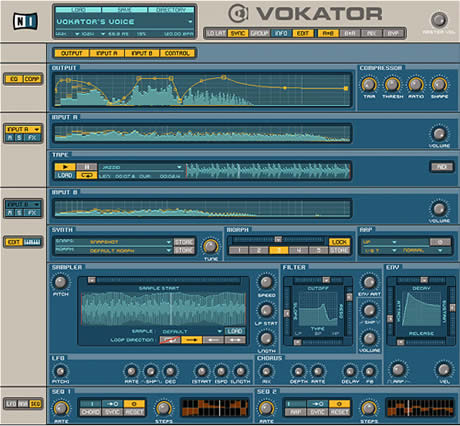This screenshot has width=460, height=426.
Task: Click the SEQ 1 step grid display
Action: click(x=215, y=408)
